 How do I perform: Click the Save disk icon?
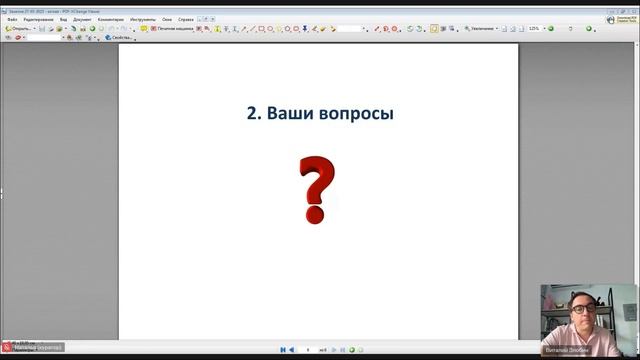tap(42, 29)
